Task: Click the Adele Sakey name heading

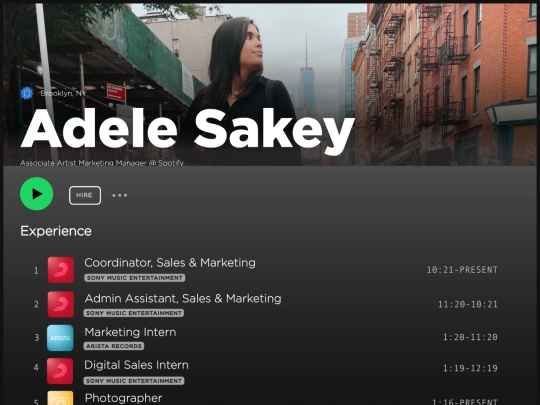Action: click(x=188, y=129)
